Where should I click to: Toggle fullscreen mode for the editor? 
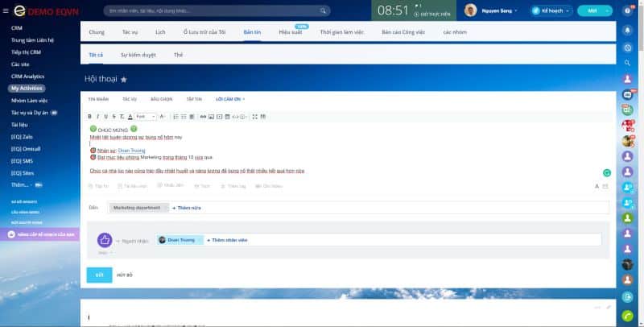[254, 117]
